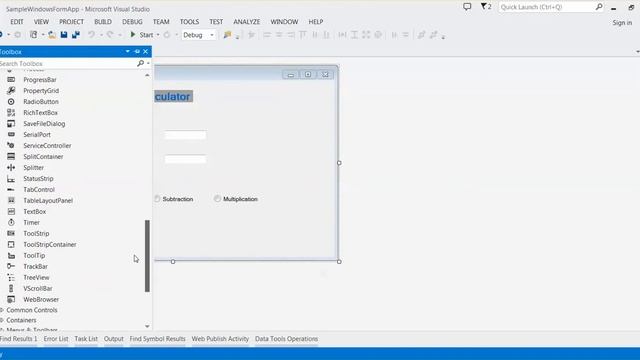Screen dimensions: 640x360
Task: Select the PropertyGrid toolbox icon
Action: tap(11, 91)
